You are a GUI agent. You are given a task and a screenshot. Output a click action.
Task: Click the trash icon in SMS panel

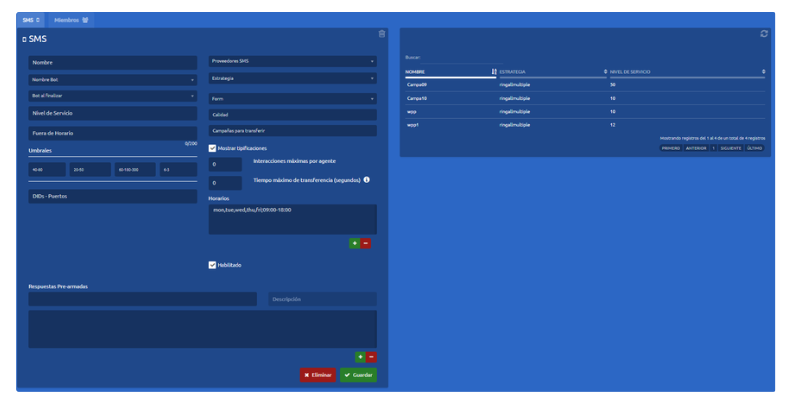[381, 34]
